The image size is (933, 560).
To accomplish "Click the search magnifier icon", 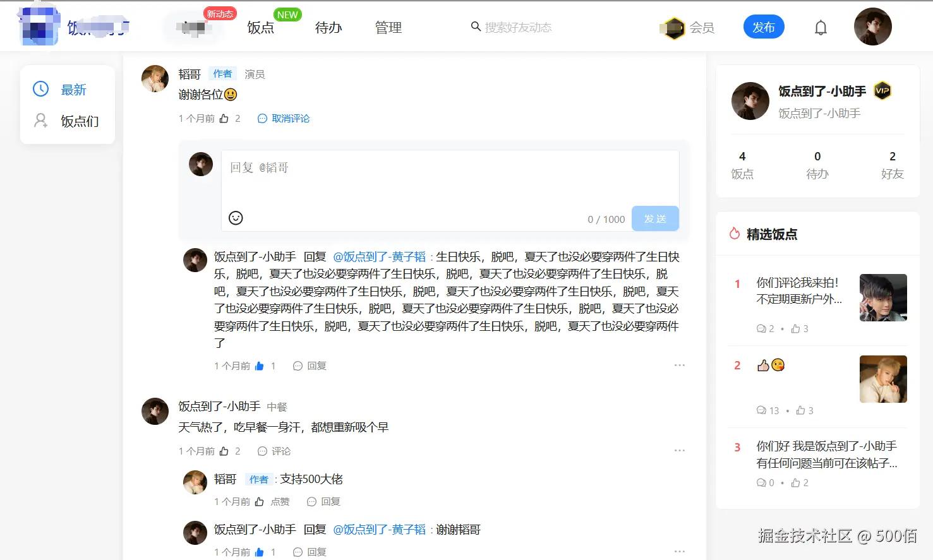I will pyautogui.click(x=475, y=27).
